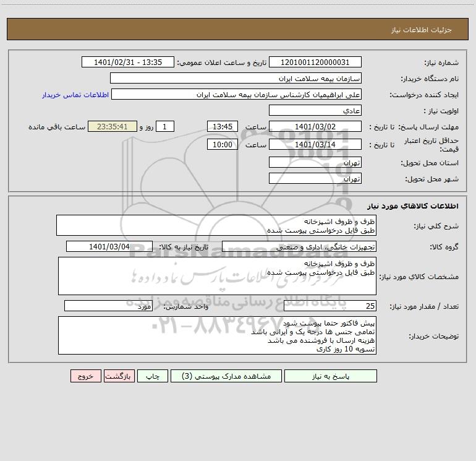The width and height of the screenshot is (476, 461).
Task: Click price validity time 10:00
Action: 222,145
